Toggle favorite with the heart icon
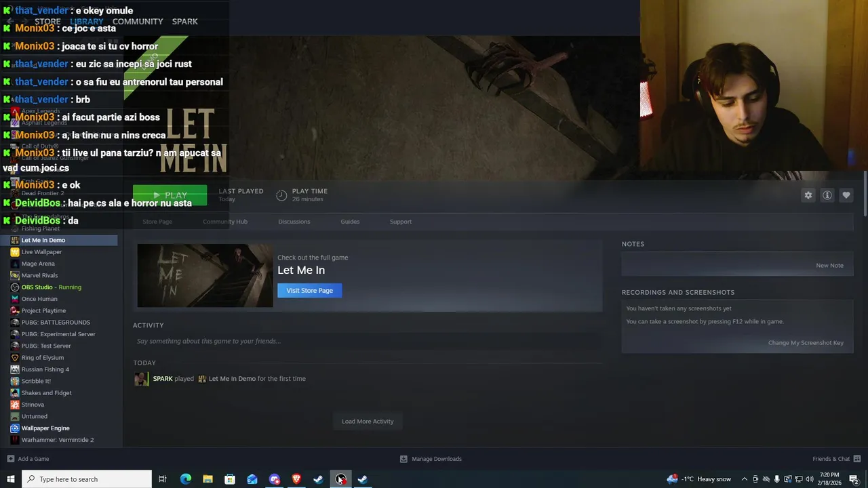 pos(846,195)
